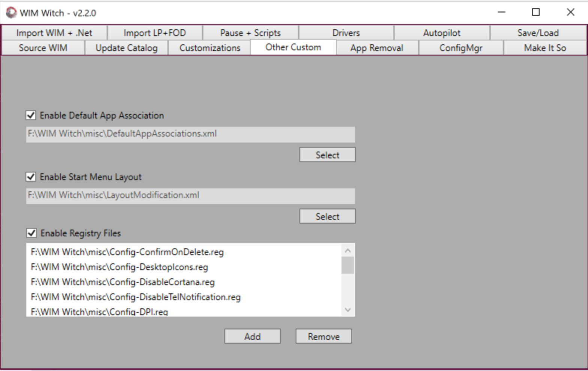
Task: Uncheck Enable Default App Association checkbox
Action: (31, 116)
